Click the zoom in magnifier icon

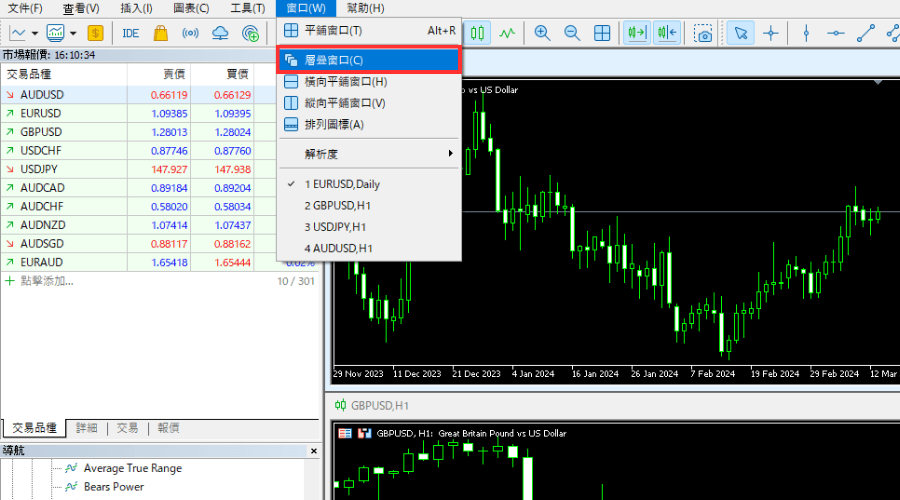pyautogui.click(x=542, y=33)
